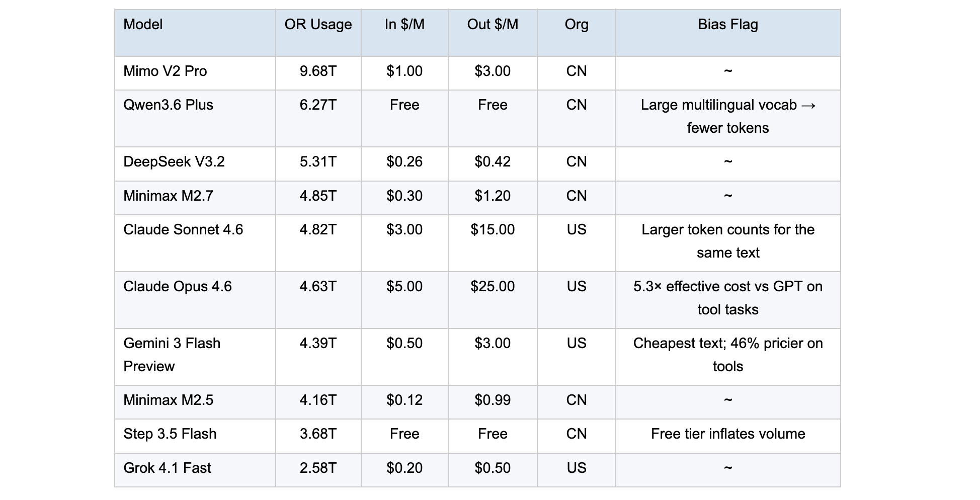This screenshot has height=500, width=980.
Task: Click the "$0.30" input price
Action: tap(404, 196)
